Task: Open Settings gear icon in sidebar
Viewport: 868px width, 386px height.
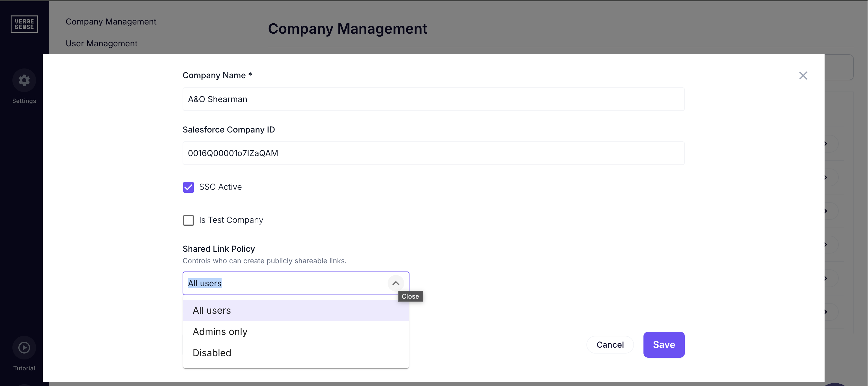Action: coord(24,80)
